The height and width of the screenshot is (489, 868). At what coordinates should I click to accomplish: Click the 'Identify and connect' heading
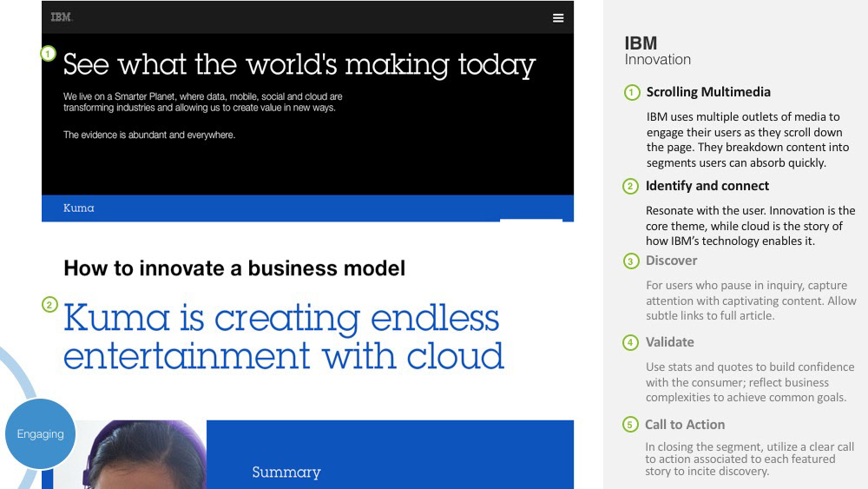pos(707,186)
